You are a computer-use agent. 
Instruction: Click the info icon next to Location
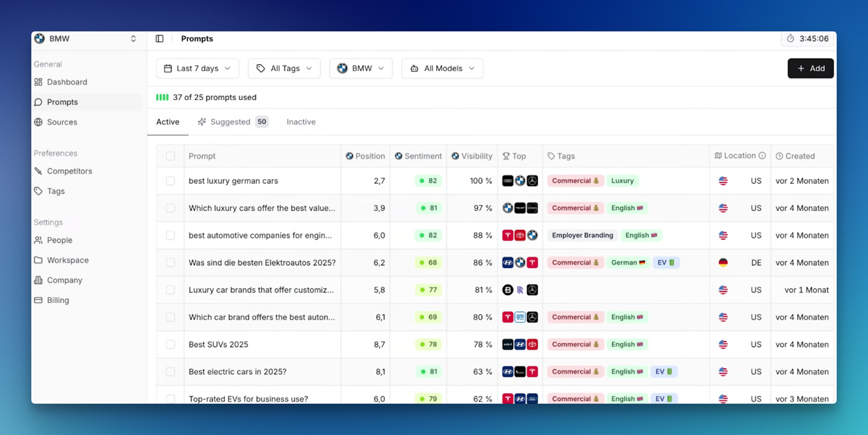point(762,156)
